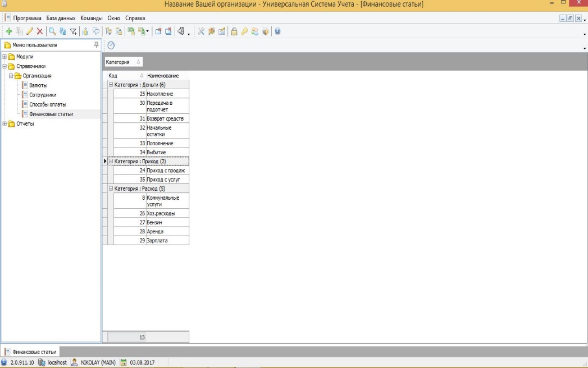Click the spreadsheet import toolbar icon
The width and height of the screenshot is (588, 368).
coord(142,31)
